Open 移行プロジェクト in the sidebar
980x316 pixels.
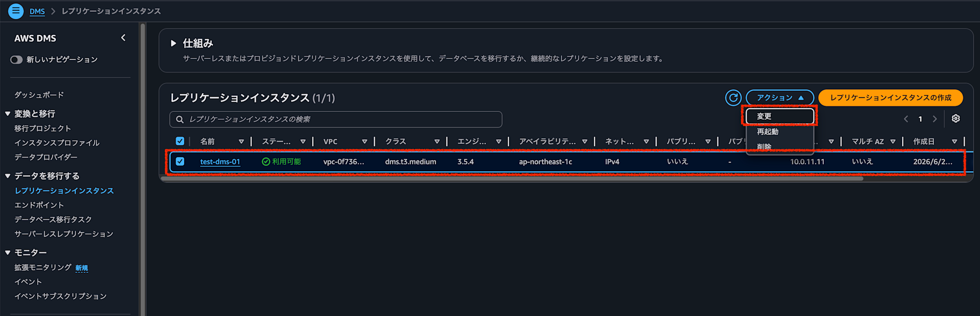click(x=43, y=129)
